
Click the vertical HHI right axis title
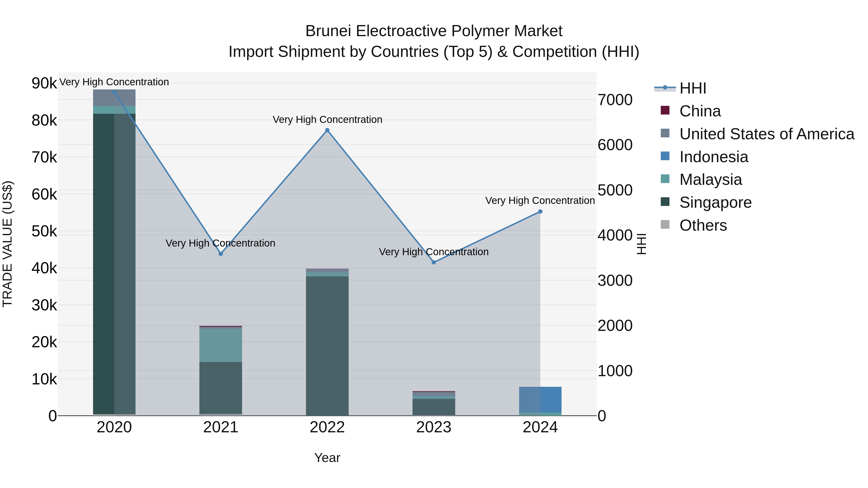(x=642, y=244)
